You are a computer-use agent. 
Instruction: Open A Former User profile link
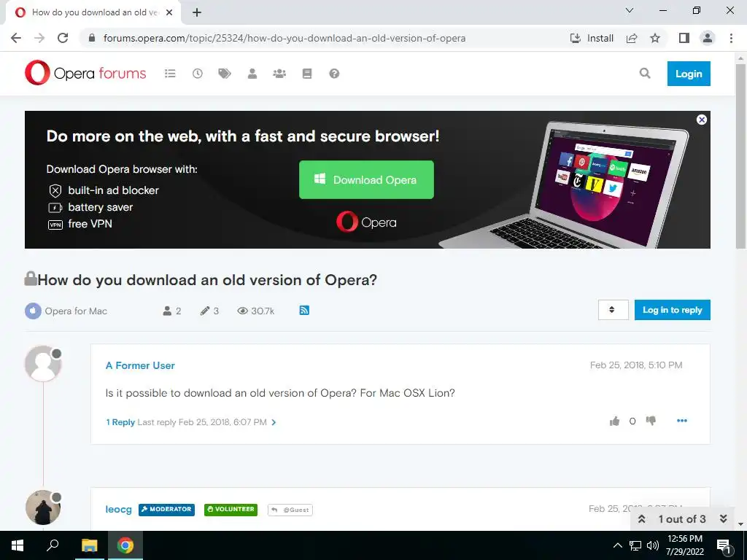[140, 365]
